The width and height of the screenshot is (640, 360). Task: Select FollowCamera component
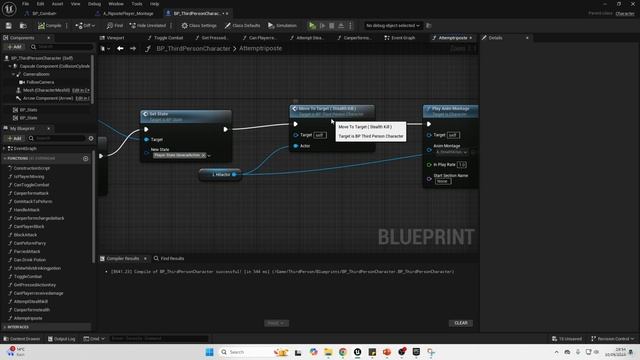click(40, 82)
